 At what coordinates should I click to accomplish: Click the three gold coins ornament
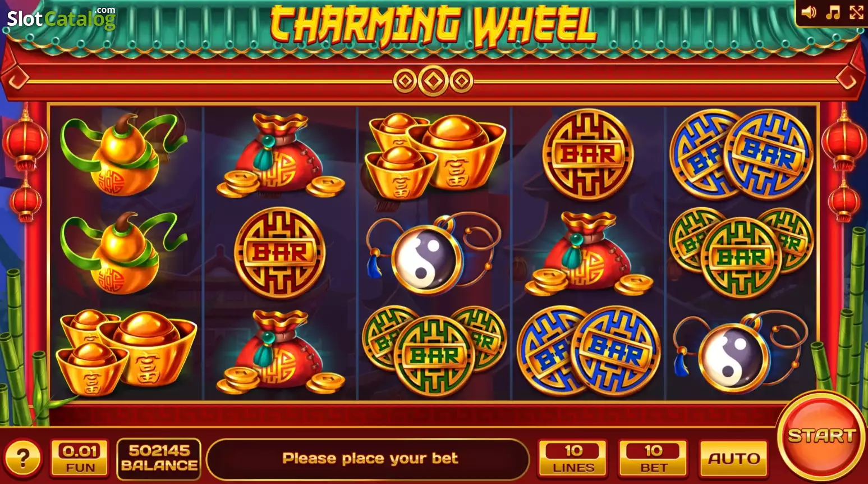point(433,81)
